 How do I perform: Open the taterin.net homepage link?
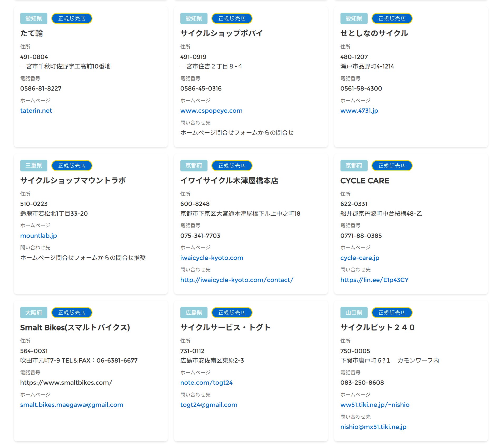(x=36, y=111)
